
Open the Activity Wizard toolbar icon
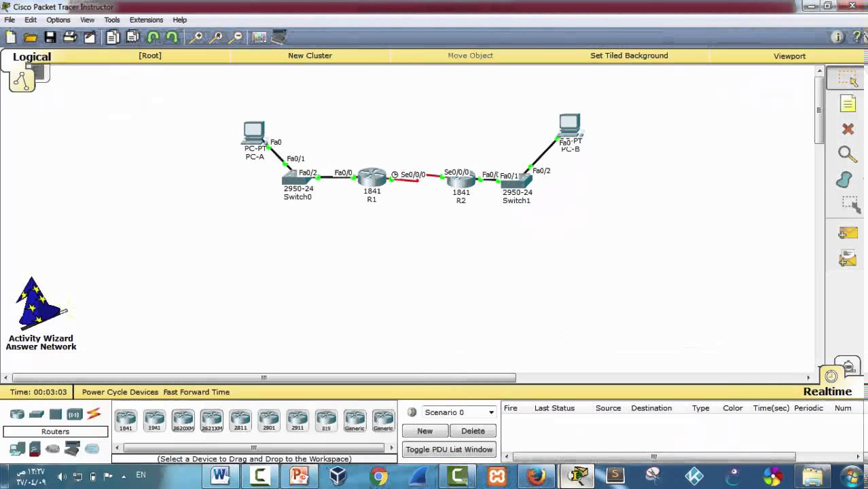[x=89, y=37]
